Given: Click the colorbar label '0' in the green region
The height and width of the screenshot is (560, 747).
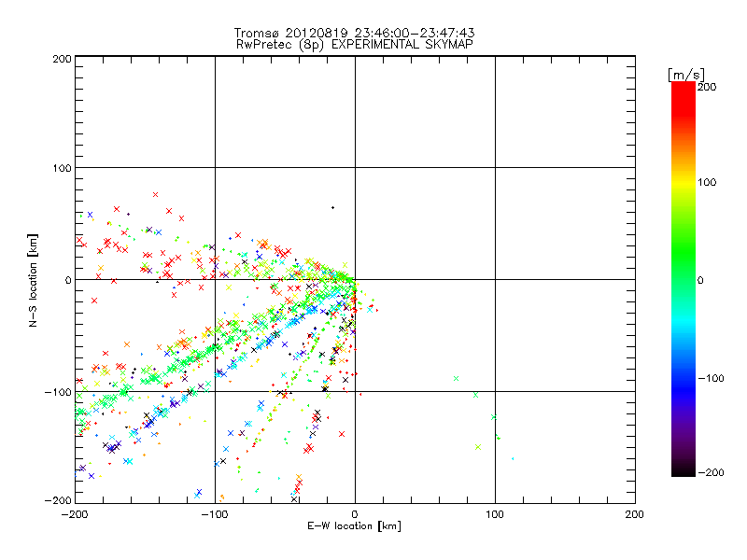Looking at the screenshot, I should (700, 281).
